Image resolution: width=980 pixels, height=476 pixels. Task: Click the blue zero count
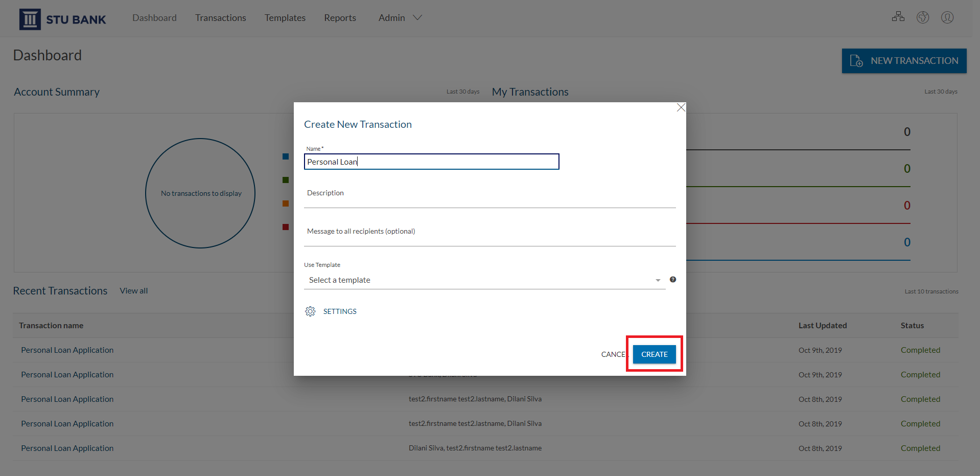(907, 242)
